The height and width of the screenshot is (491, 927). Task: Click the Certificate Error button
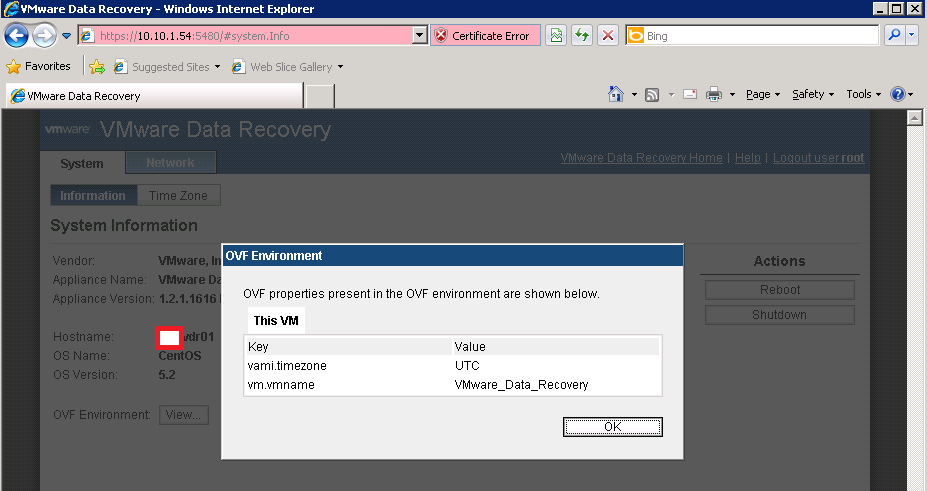pyautogui.click(x=484, y=36)
